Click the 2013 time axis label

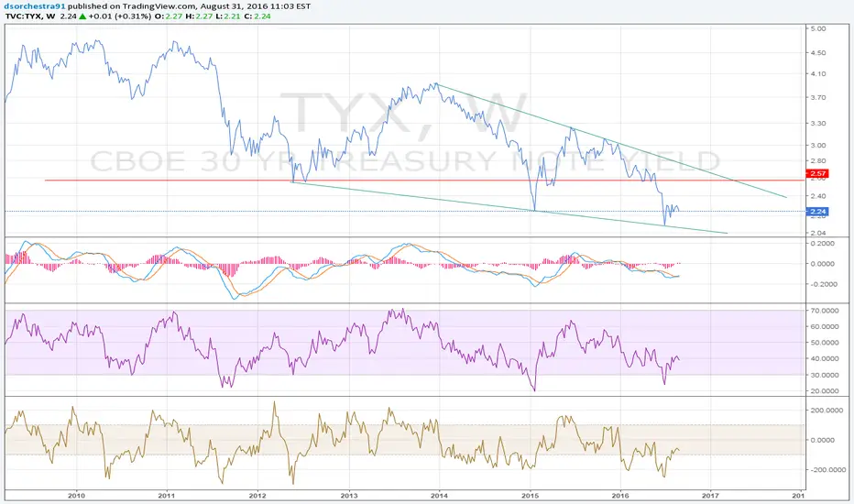349,495
